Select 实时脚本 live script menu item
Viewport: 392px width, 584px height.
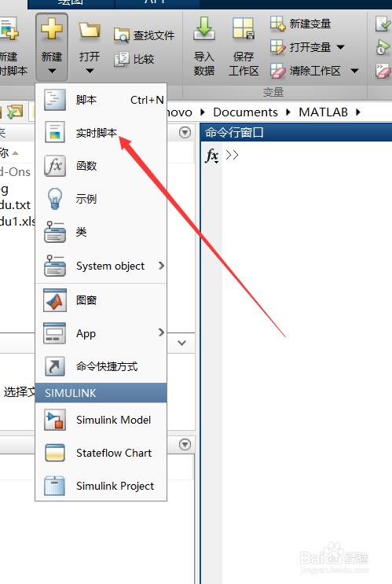click(x=101, y=133)
